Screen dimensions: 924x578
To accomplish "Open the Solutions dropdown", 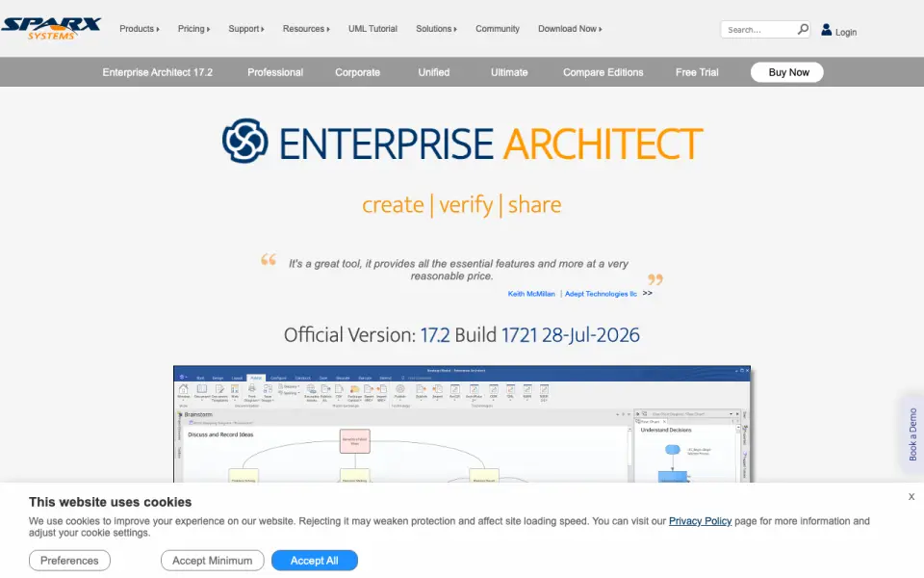I will 436,28.
